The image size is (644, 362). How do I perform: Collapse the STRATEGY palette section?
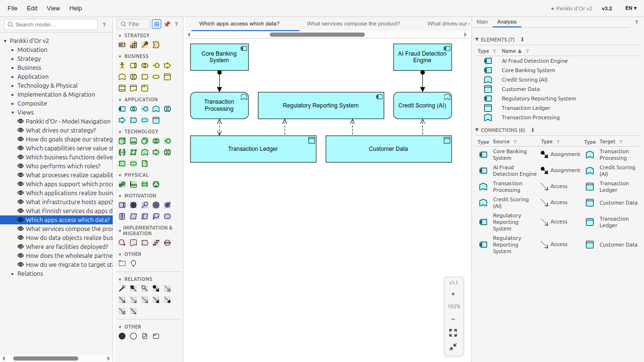click(x=120, y=36)
